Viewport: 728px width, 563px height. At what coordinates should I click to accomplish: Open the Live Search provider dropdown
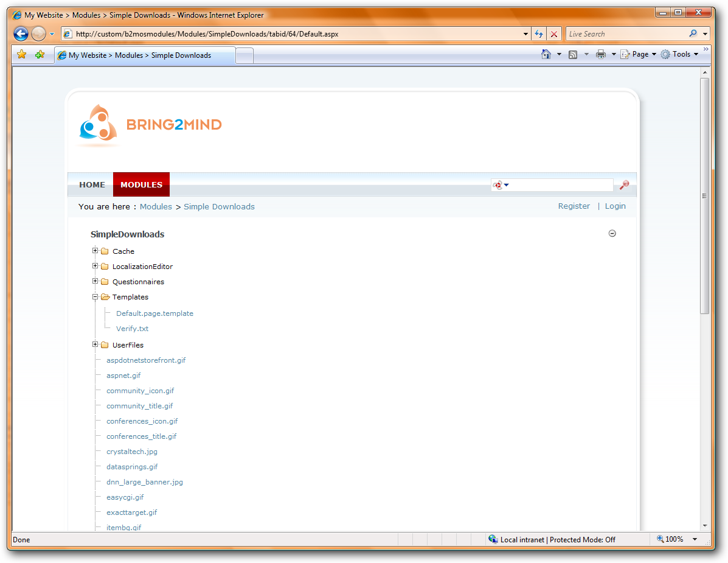click(x=705, y=34)
